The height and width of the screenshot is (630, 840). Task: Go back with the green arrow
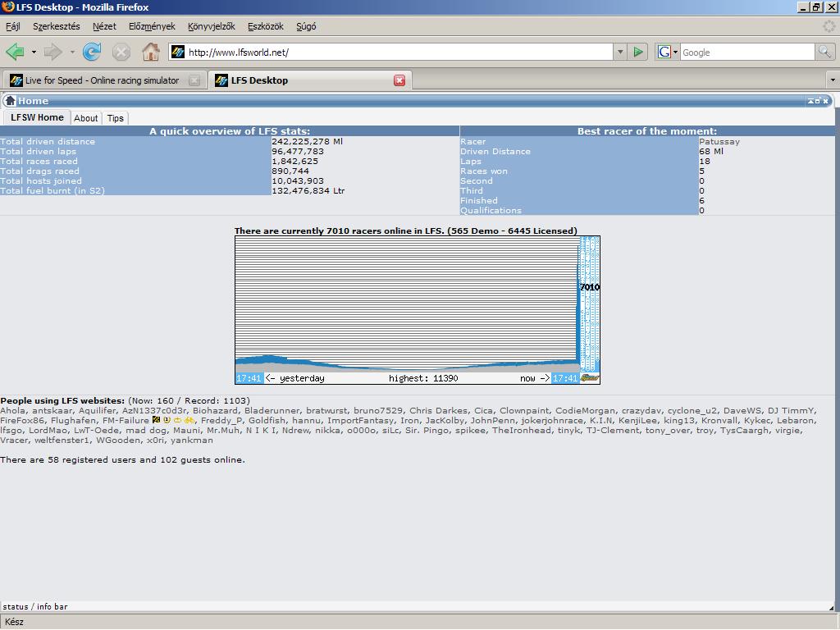pos(15,52)
